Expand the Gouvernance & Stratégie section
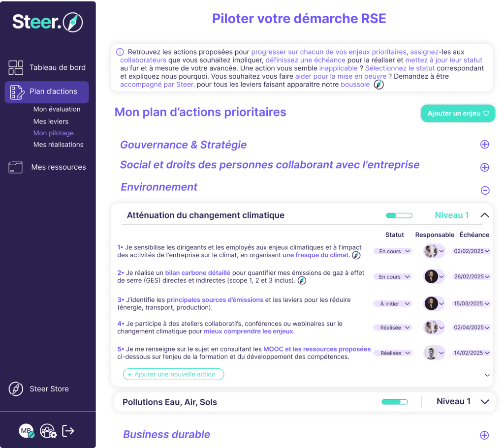Image resolution: width=504 pixels, height=448 pixels. pos(484,145)
